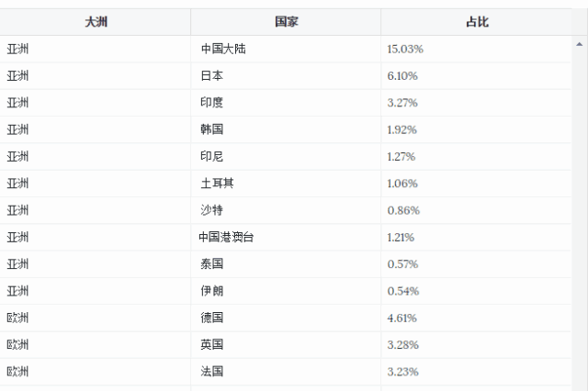Select the 英国 country cell

[212, 344]
